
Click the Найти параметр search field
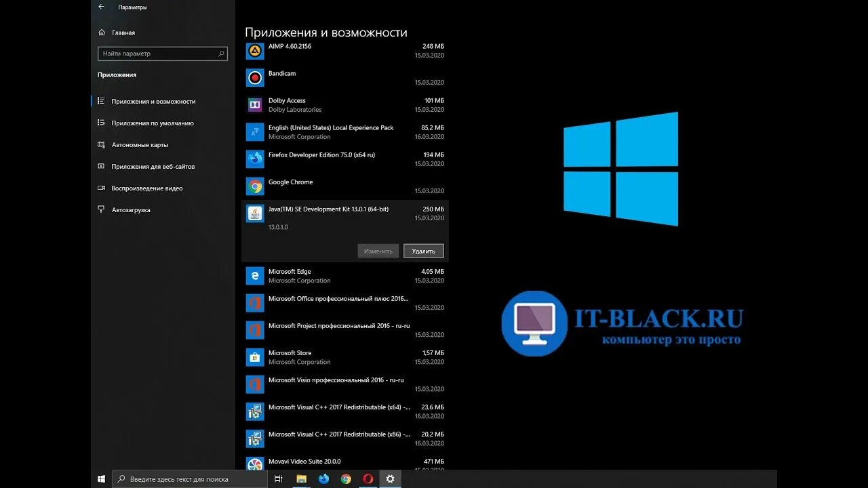click(x=163, y=54)
